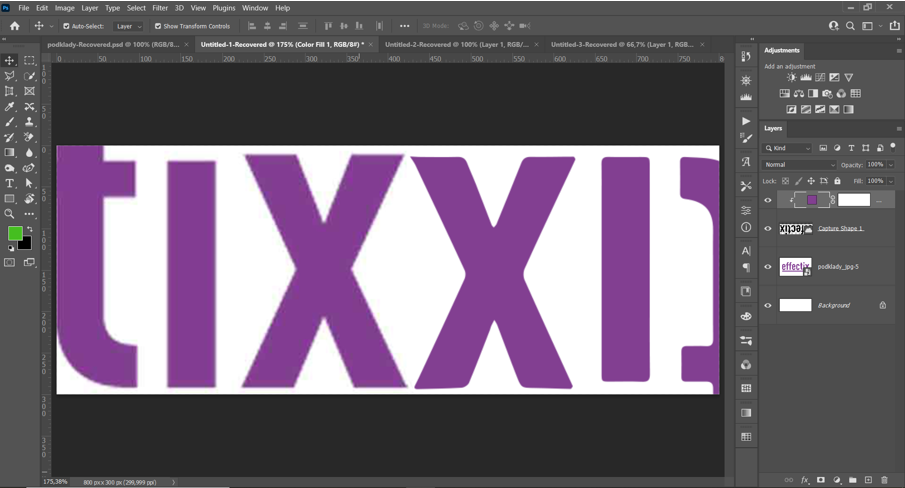Add a Photo Filter adjustment
The image size is (905, 488).
pos(827,93)
